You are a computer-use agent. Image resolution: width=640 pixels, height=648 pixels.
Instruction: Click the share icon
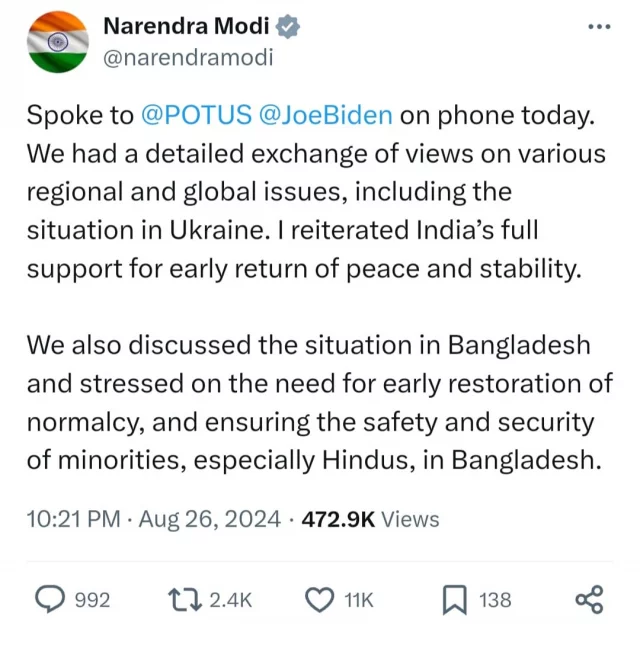[589, 599]
